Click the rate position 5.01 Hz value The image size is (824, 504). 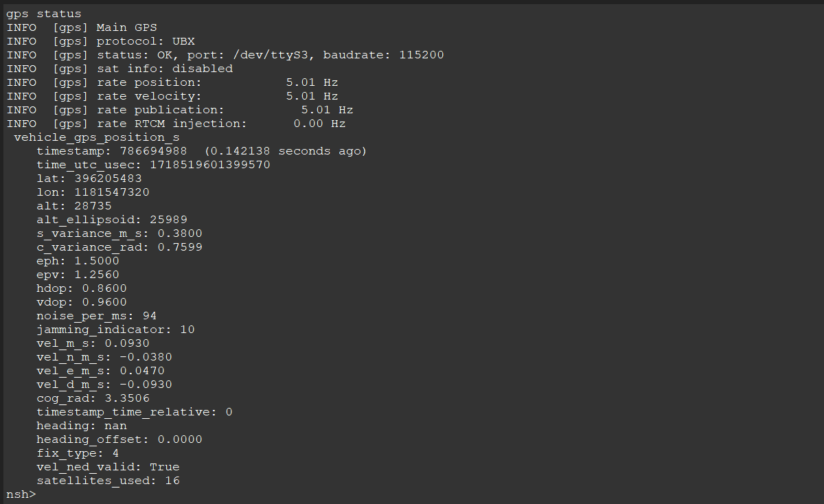312,82
